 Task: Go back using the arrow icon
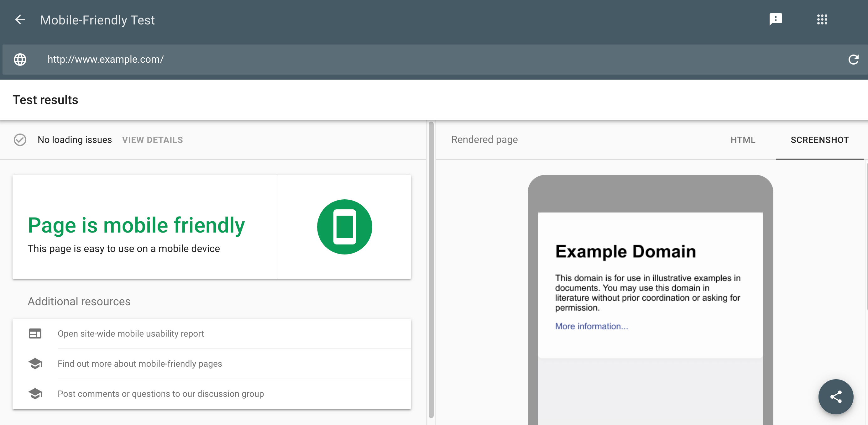tap(20, 19)
